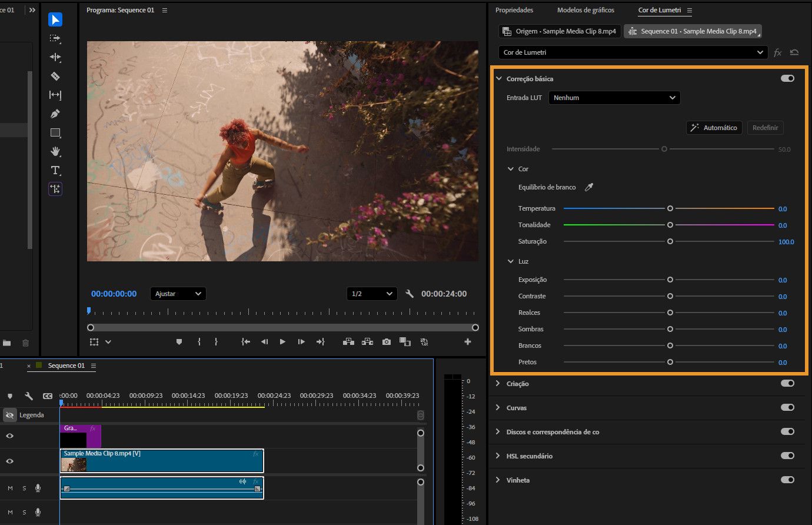Toggle the Vinheta effect off

(787, 479)
